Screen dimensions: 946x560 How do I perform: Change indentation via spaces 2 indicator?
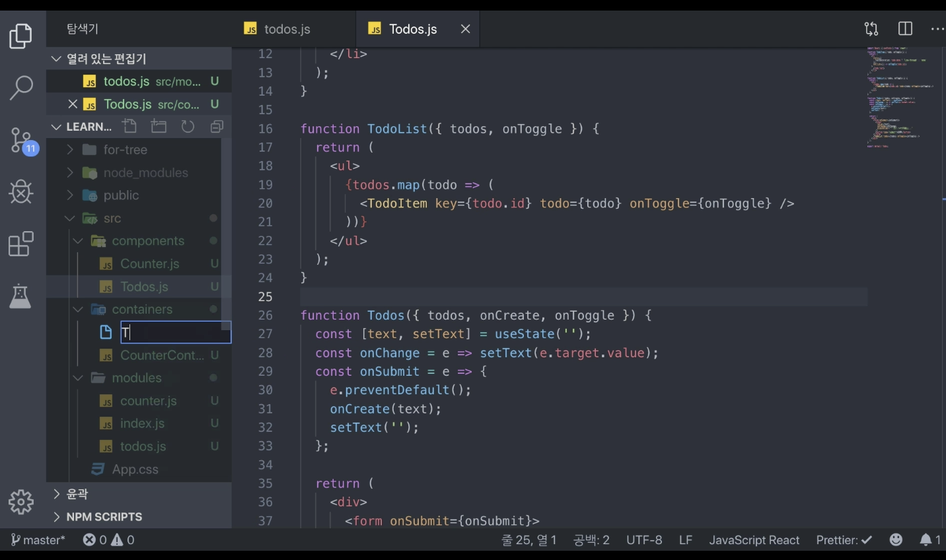coord(591,540)
